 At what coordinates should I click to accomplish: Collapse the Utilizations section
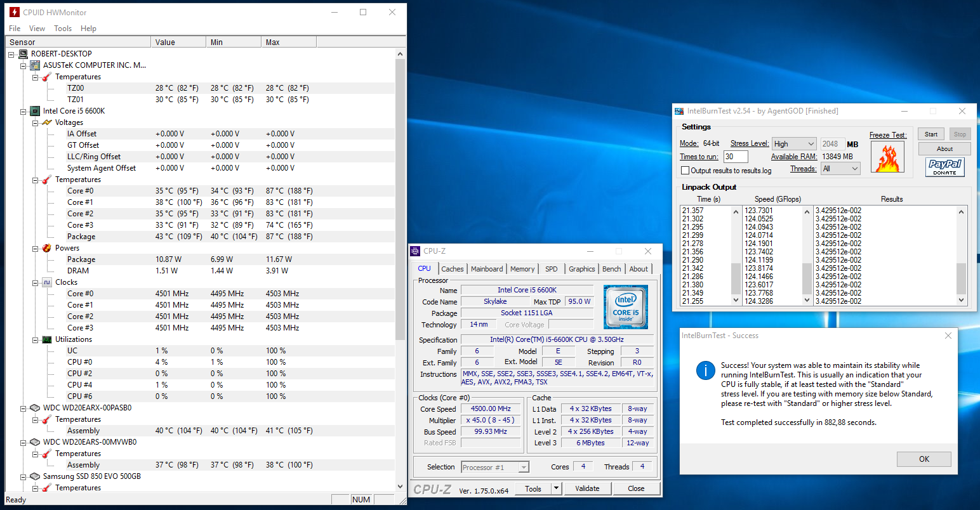coord(36,339)
